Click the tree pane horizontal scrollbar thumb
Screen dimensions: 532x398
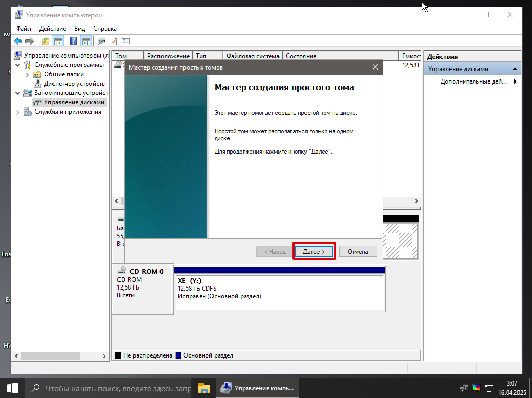(x=50, y=356)
